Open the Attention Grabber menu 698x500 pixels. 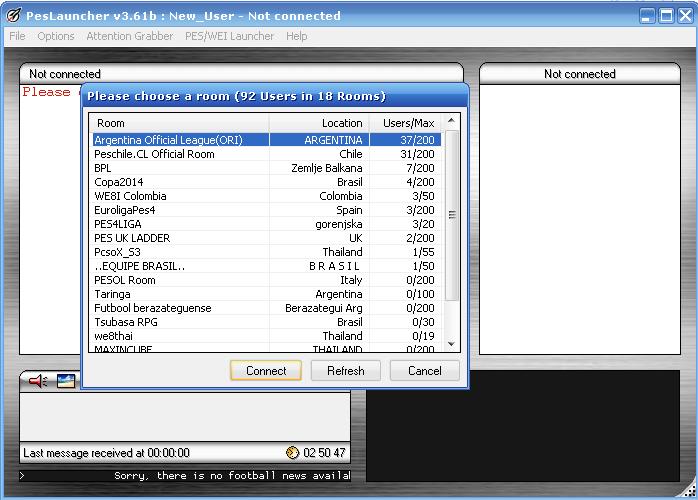point(130,36)
